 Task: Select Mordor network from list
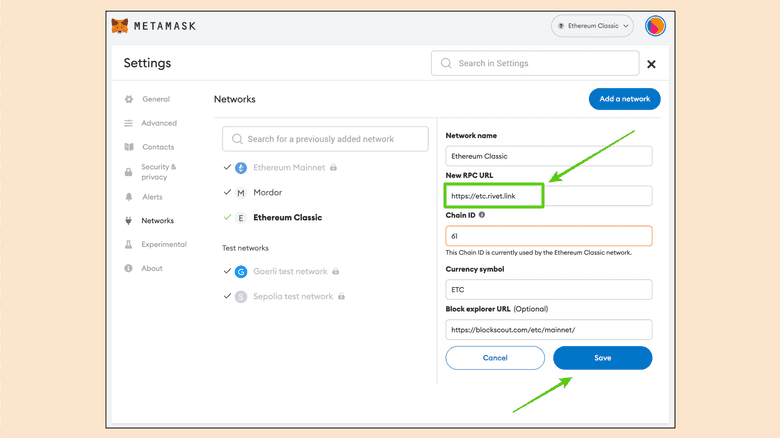click(x=267, y=192)
